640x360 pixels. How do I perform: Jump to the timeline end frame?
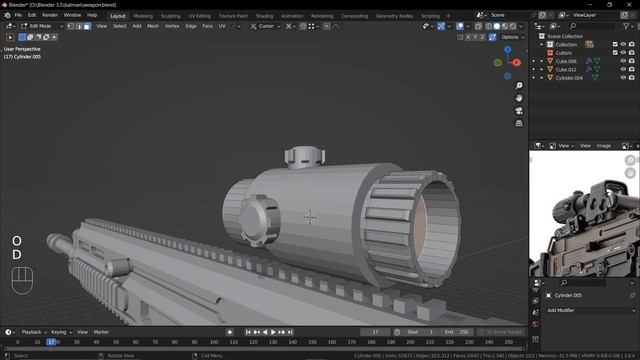[x=290, y=332]
